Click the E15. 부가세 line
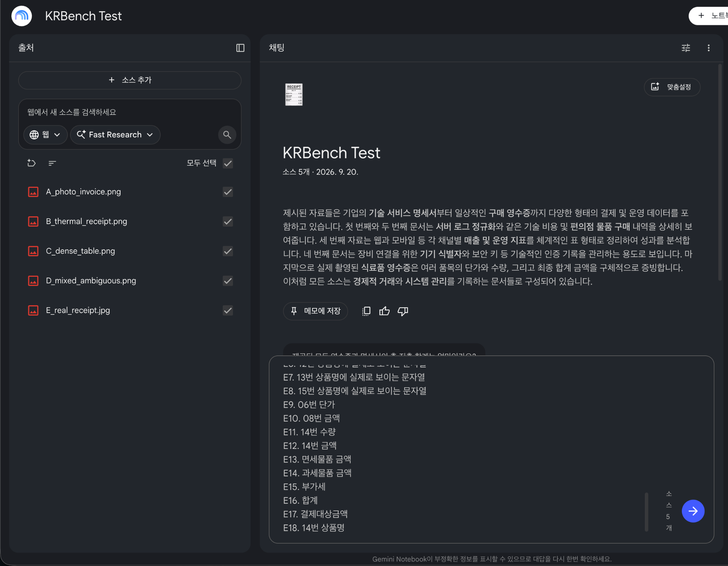Screen dimensions: 728x566 point(304,486)
